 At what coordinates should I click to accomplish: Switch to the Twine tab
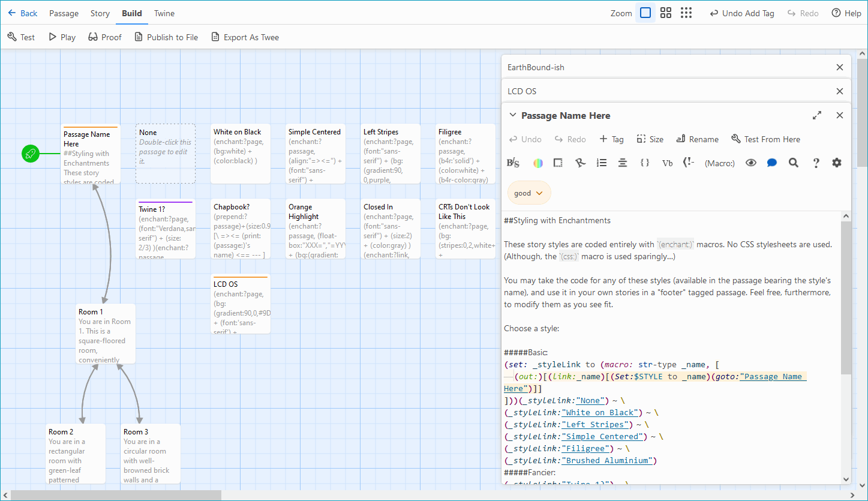point(164,13)
